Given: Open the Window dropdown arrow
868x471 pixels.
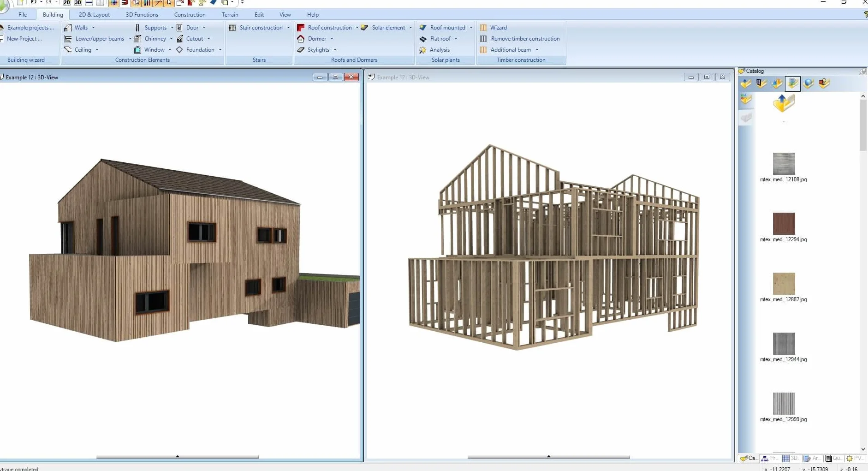Looking at the screenshot, I should coord(170,50).
